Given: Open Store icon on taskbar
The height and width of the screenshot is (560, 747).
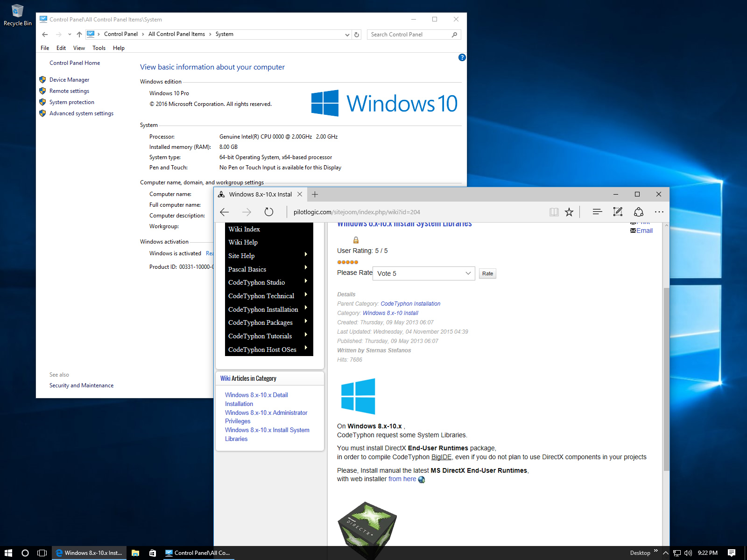Looking at the screenshot, I should (x=153, y=553).
